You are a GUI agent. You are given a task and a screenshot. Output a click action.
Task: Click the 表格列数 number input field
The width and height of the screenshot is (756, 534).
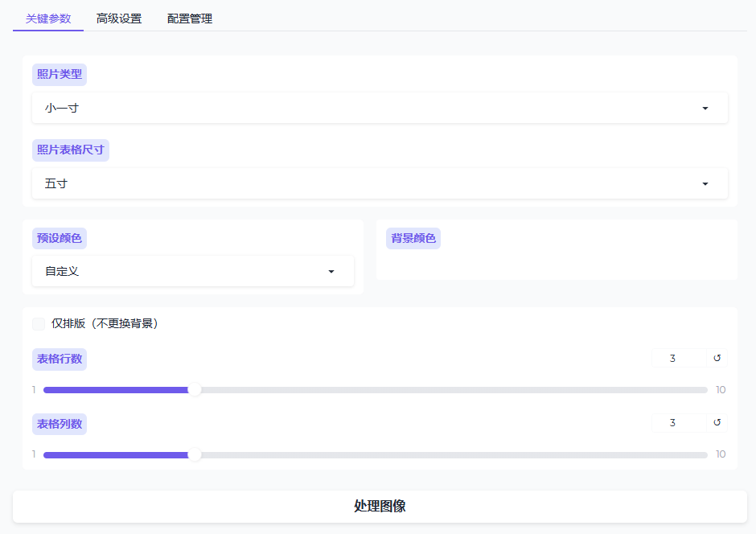[x=678, y=423]
